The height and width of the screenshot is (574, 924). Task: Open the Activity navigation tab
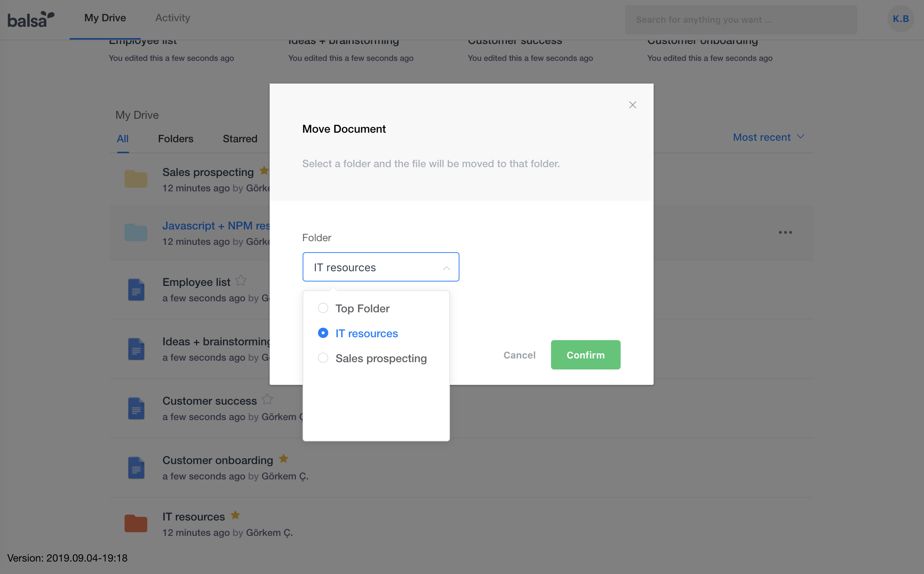tap(173, 18)
